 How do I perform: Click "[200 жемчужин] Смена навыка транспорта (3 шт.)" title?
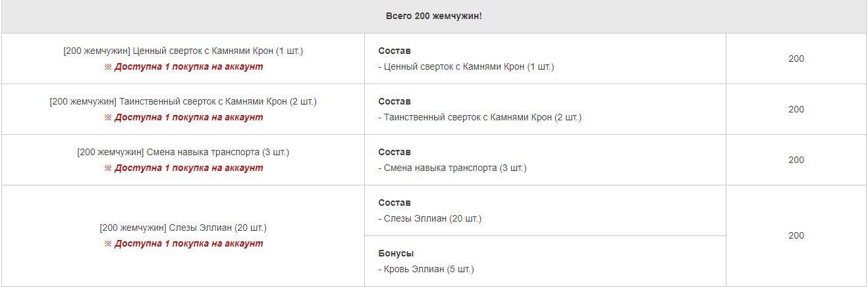[x=183, y=152]
